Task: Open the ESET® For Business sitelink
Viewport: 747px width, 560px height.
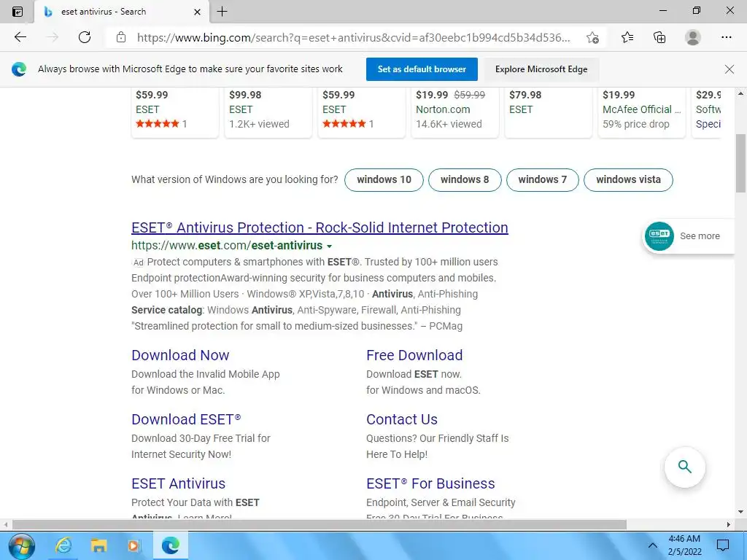Action: (430, 484)
